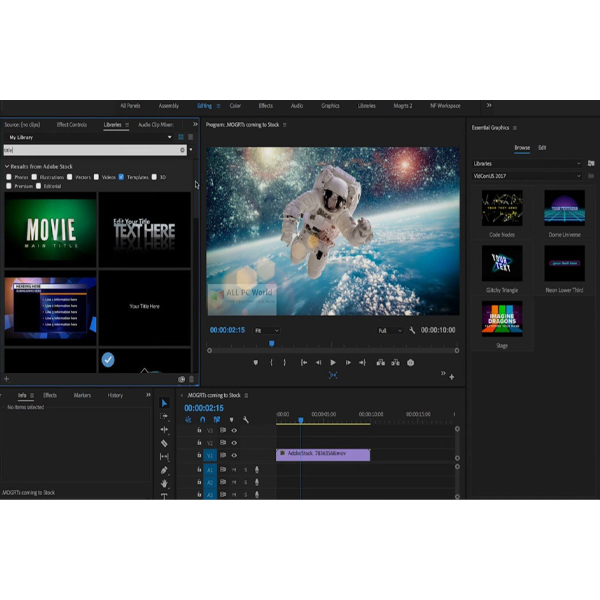Toggle V3 track output eye icon
Screen dimensions: 600x600
pyautogui.click(x=234, y=430)
